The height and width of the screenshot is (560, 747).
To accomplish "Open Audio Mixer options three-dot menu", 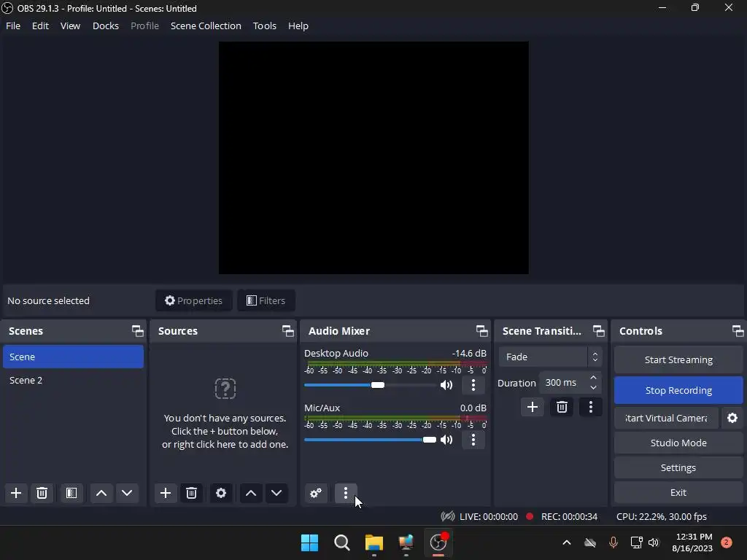I will click(x=345, y=493).
